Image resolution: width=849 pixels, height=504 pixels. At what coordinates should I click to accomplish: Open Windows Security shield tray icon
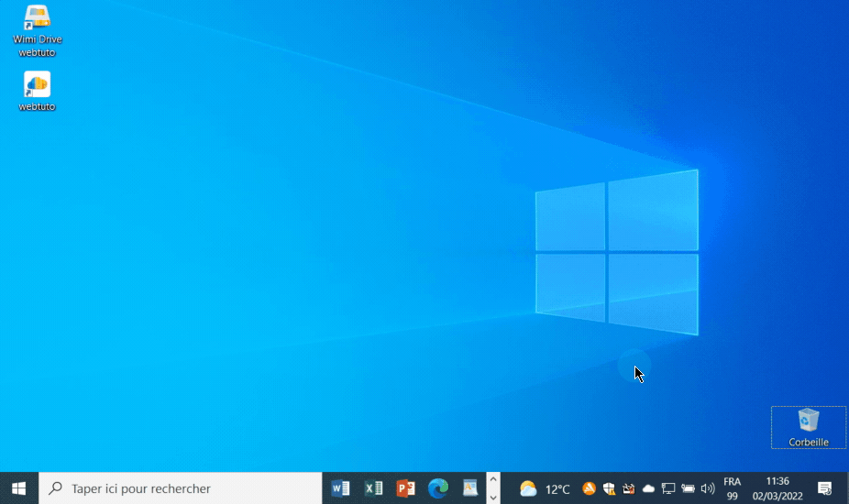[x=609, y=488]
